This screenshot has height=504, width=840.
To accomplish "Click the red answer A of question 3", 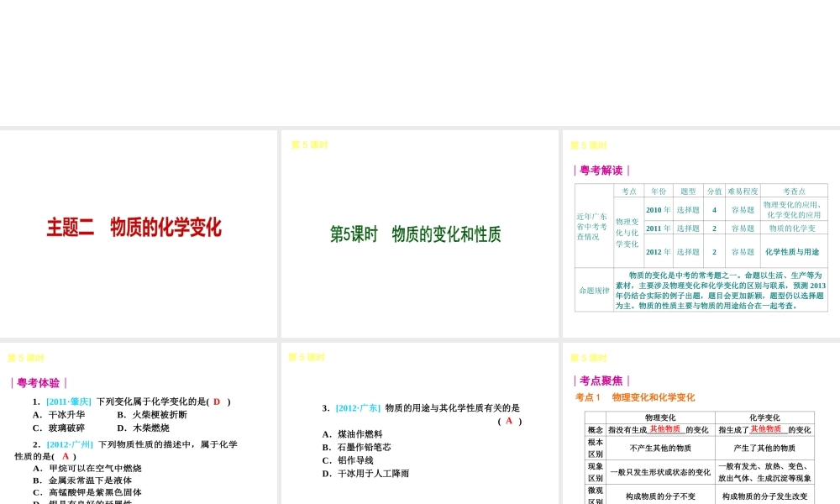I will click(509, 421).
